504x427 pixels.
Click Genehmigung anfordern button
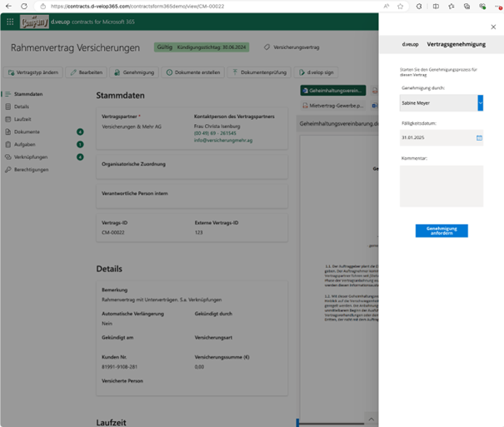pyautogui.click(x=442, y=231)
